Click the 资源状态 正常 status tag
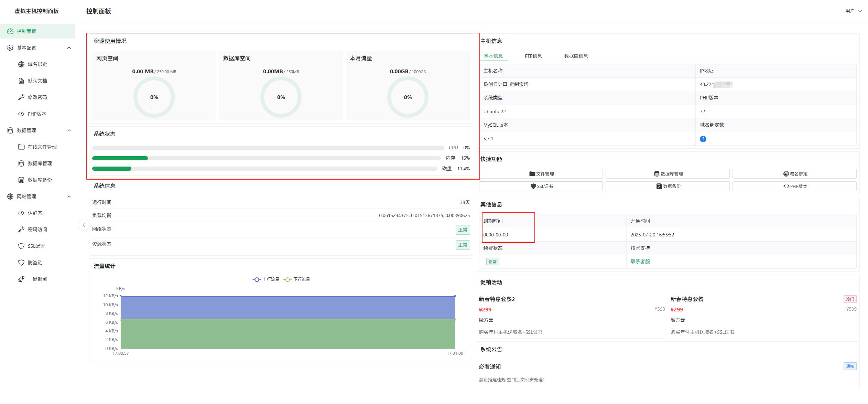The image size is (868, 404). tap(463, 245)
